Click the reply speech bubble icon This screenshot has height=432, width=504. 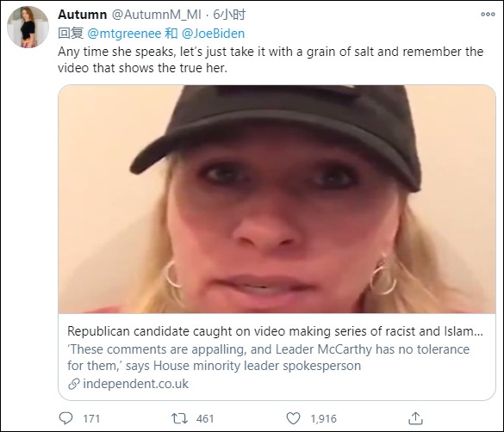[x=65, y=418]
